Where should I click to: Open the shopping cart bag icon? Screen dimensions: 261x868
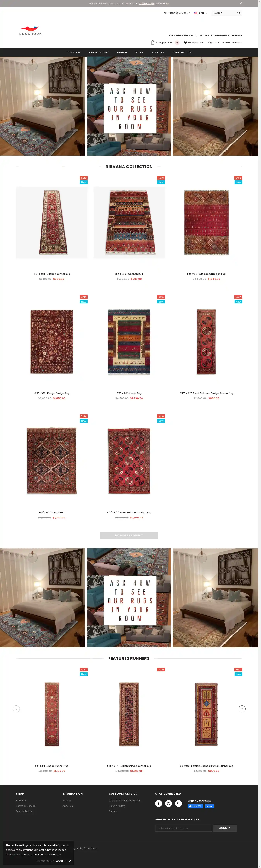[x=153, y=42]
